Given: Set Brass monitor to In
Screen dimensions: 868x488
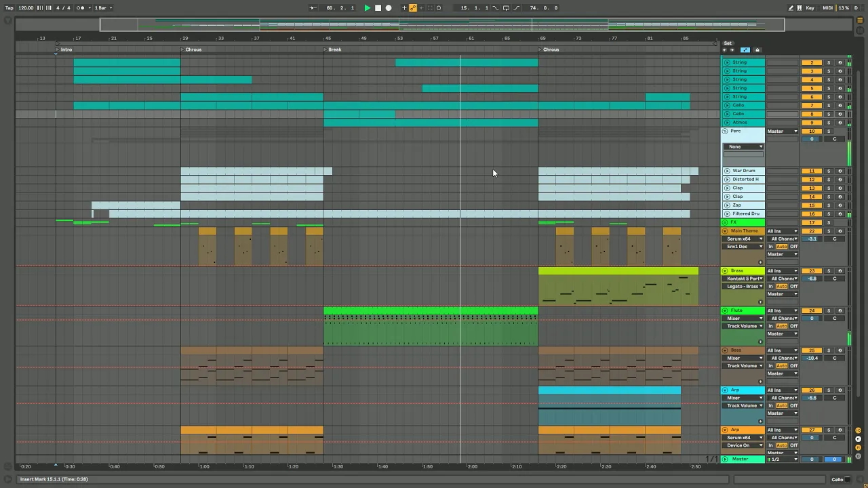Looking at the screenshot, I should 770,286.
